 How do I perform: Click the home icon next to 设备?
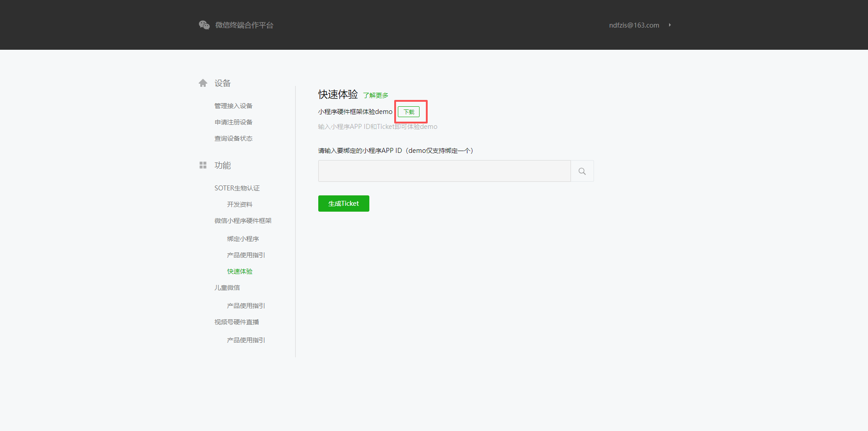[203, 83]
